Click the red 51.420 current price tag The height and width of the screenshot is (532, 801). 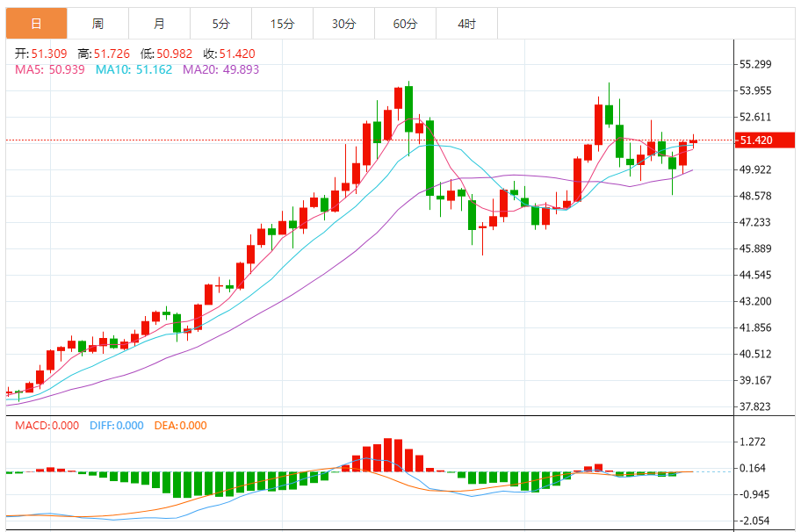tap(765, 140)
